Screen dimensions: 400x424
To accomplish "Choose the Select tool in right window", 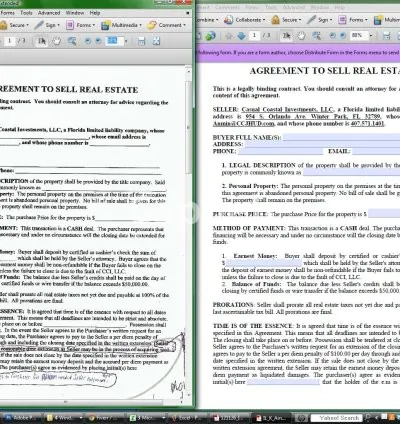I will 286,36.
